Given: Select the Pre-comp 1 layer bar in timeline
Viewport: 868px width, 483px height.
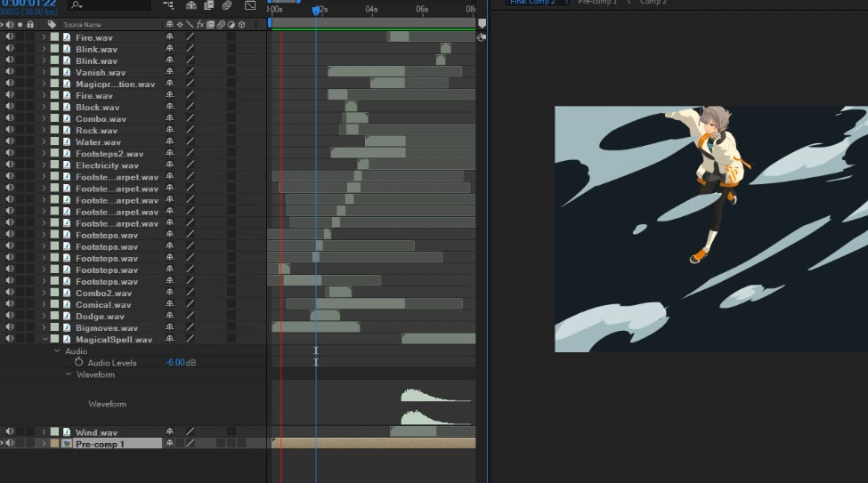Looking at the screenshot, I should point(374,443).
